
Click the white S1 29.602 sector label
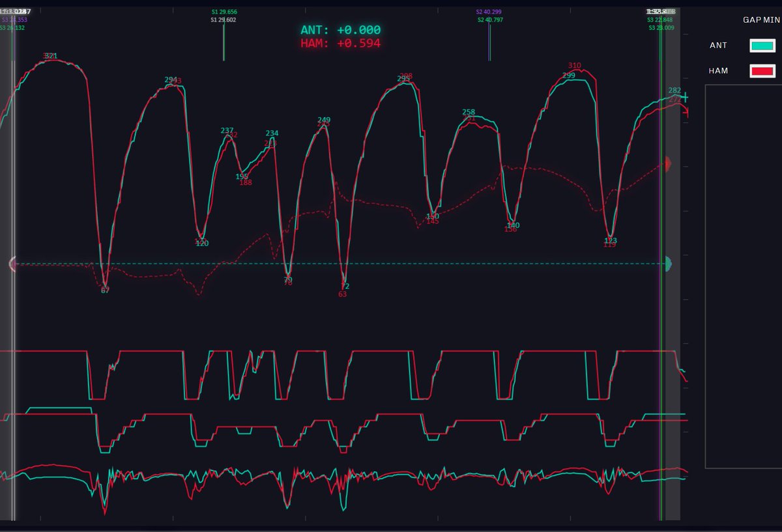(224, 20)
